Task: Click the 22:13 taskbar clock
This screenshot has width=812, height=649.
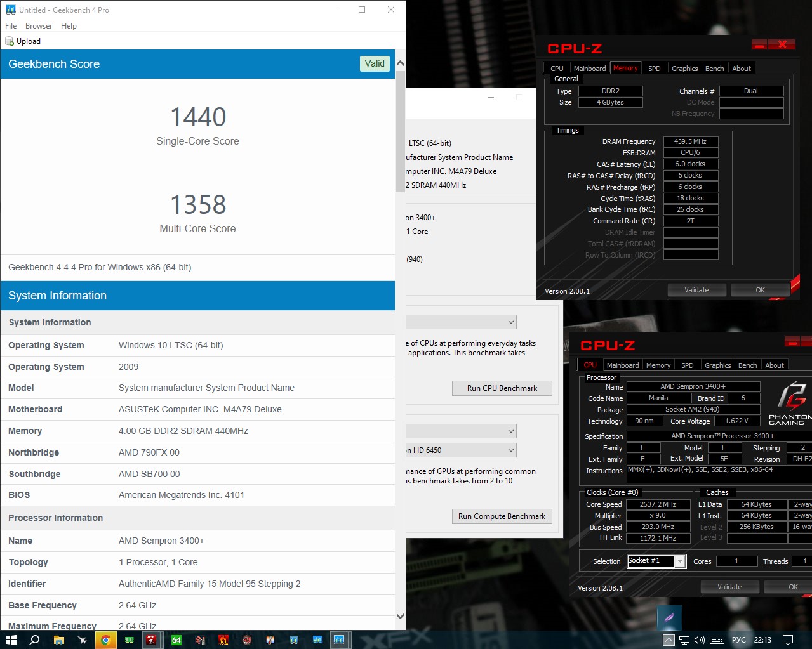Action: click(x=762, y=639)
